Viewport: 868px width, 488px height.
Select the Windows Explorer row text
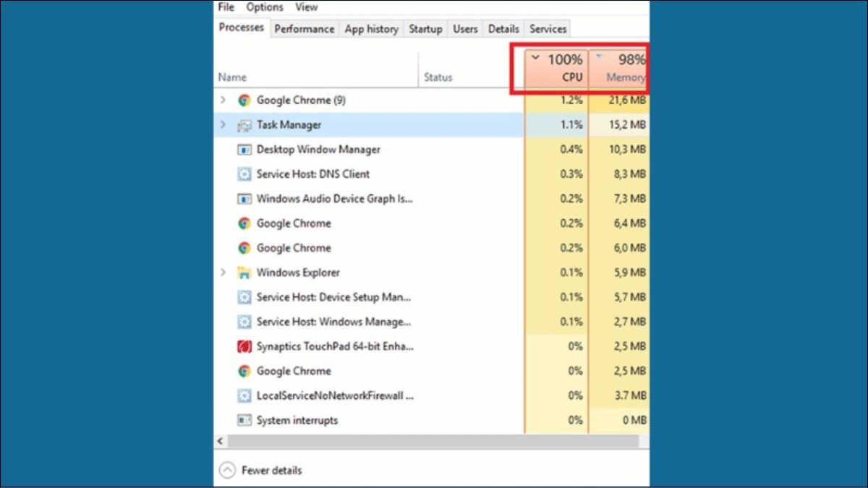(298, 273)
